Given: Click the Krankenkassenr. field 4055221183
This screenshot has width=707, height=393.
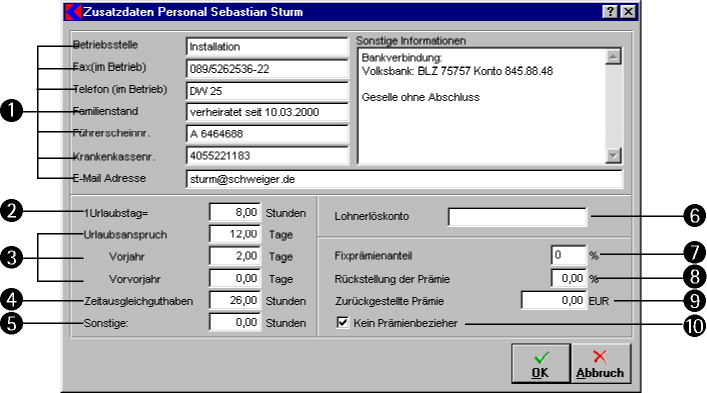Looking at the screenshot, I should pyautogui.click(x=267, y=155).
